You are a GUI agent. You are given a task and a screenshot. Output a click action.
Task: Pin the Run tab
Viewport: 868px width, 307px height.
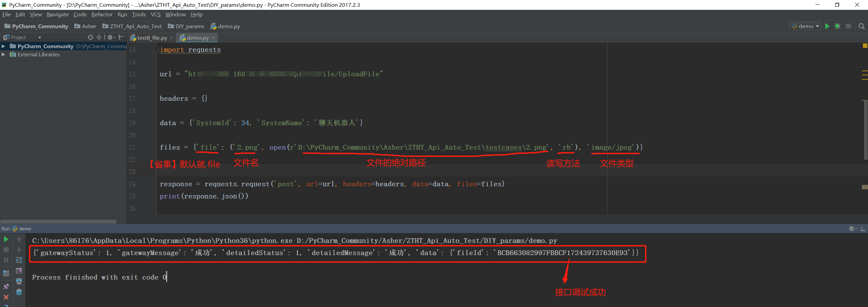tap(6, 287)
